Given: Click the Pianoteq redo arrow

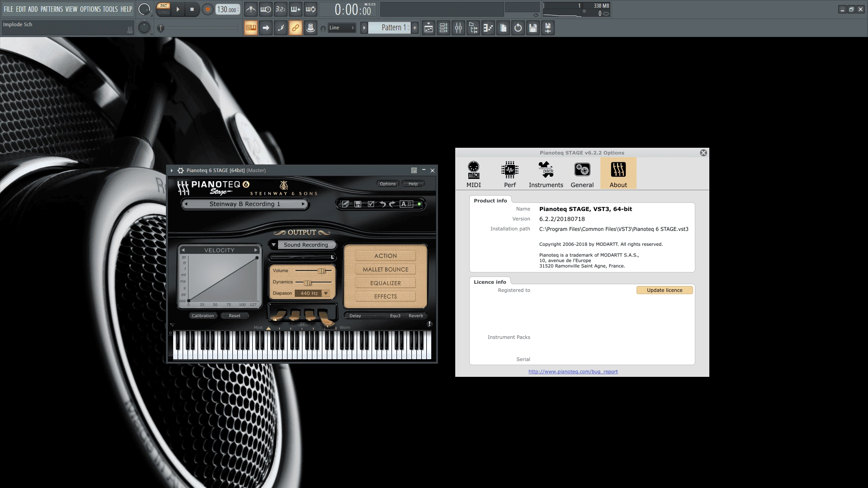Looking at the screenshot, I should point(392,204).
